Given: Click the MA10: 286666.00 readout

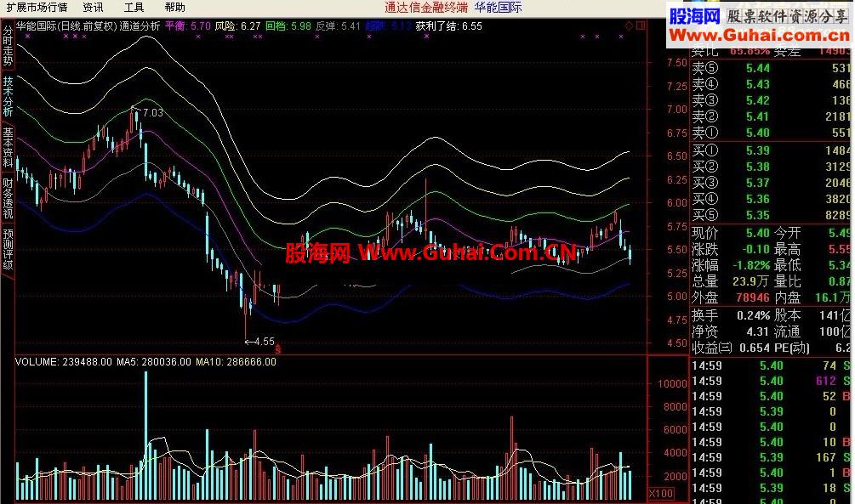Looking at the screenshot, I should click(237, 362).
